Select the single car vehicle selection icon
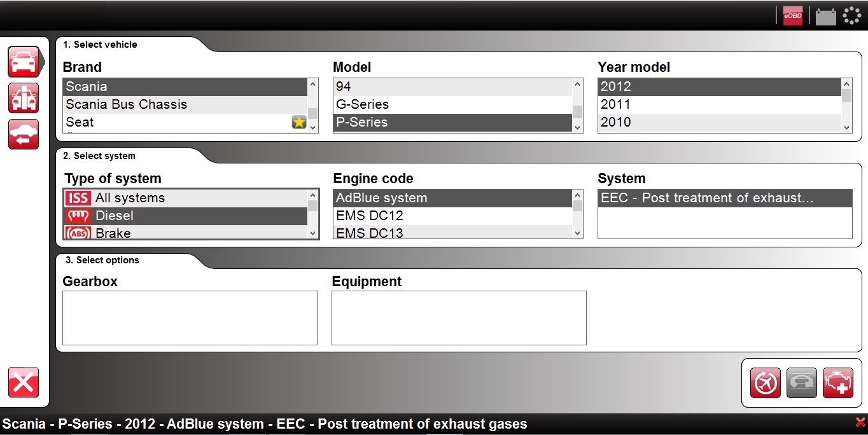 click(24, 62)
